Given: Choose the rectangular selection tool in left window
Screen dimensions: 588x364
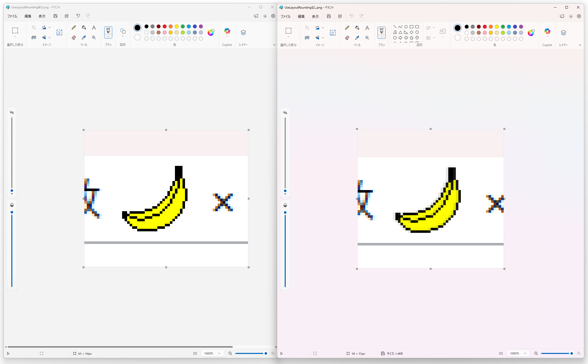Looking at the screenshot, I should (15, 30).
